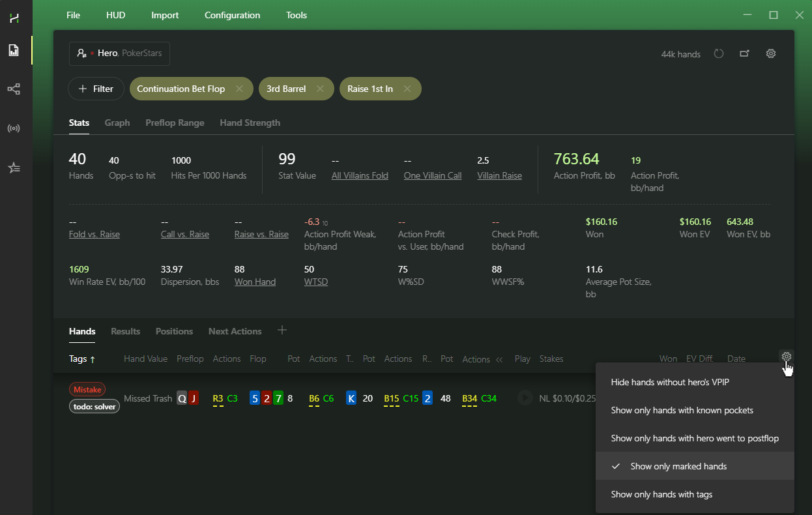
Task: Open the Configuration menu
Action: pyautogui.click(x=232, y=15)
